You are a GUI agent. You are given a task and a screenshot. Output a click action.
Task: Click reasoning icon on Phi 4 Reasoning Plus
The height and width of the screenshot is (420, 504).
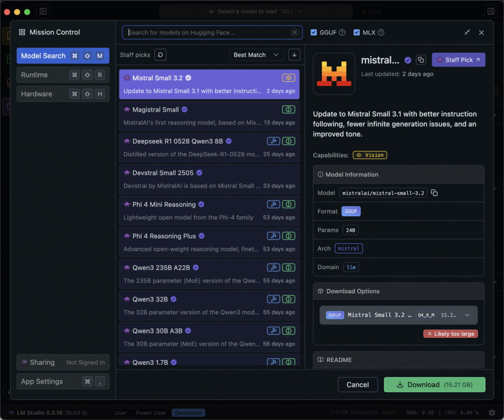pos(288,236)
